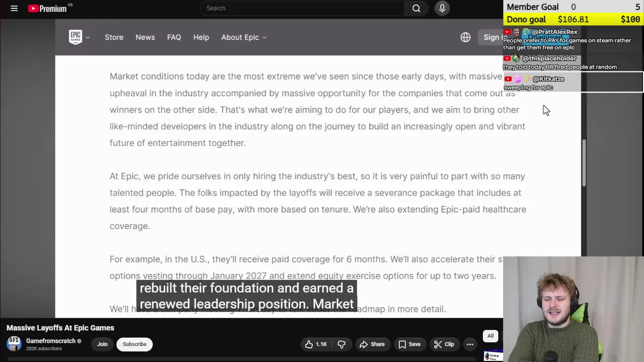The image size is (644, 362).
Task: Open the FAQ menu item
Action: click(174, 37)
